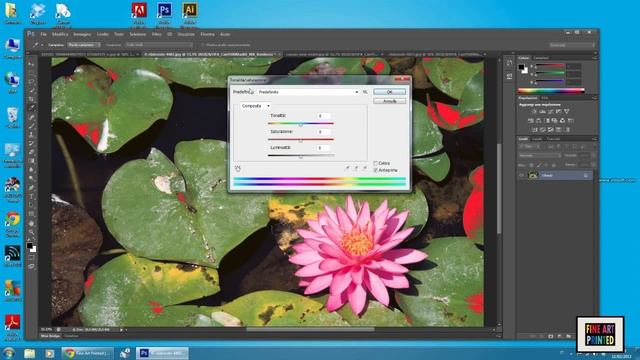The width and height of the screenshot is (640, 360).
Task: Add an Invert adjustment from Regolazioni panel
Action: pyautogui.click(x=534, y=129)
